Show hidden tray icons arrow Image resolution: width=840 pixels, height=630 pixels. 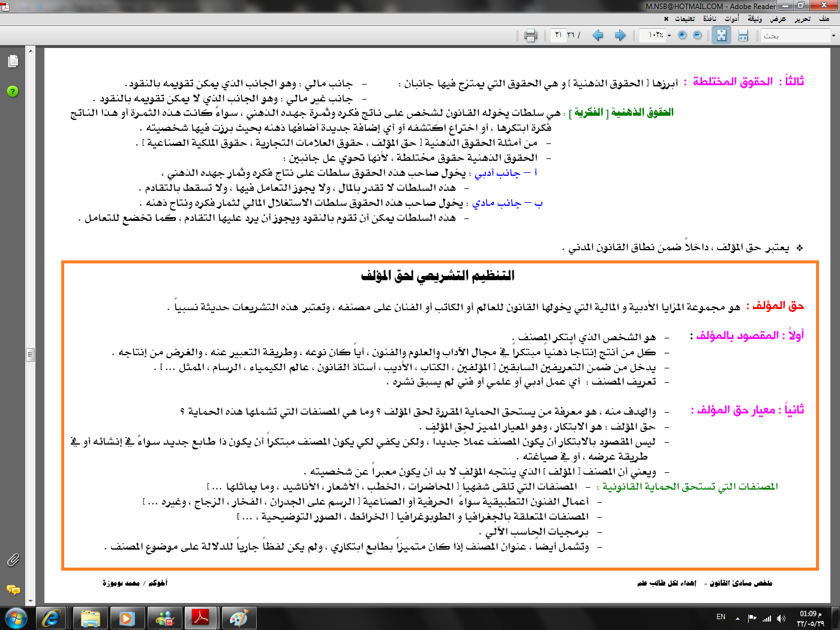click(x=737, y=618)
